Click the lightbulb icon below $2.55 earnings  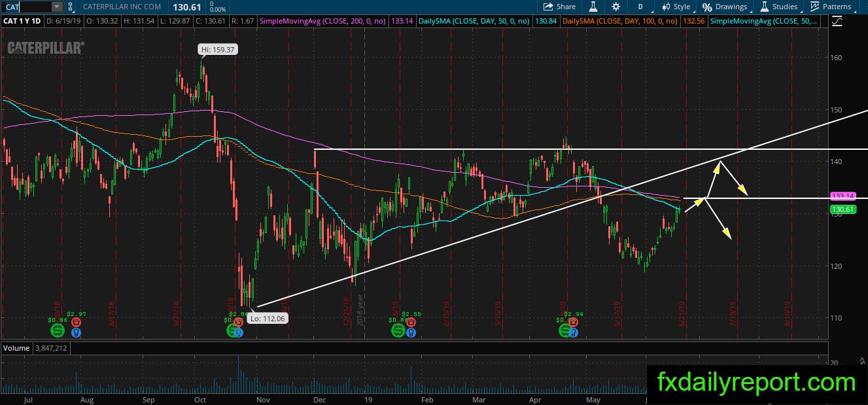coord(411,332)
